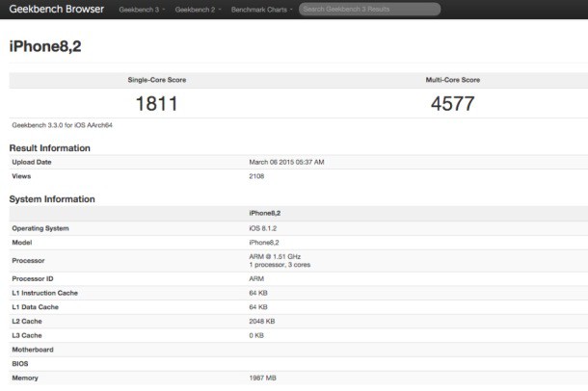This screenshot has width=588, height=391.
Task: Select the 1 processor, 3 cores text
Action: click(x=280, y=265)
